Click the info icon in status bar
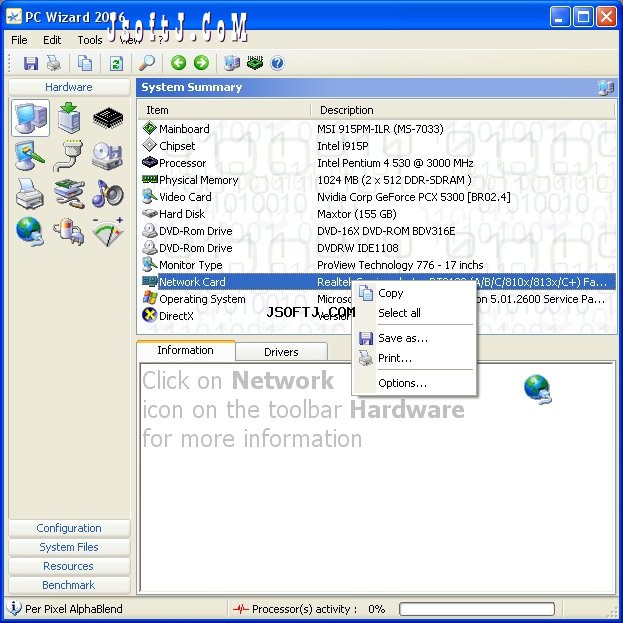The height and width of the screenshot is (623, 623). [x=14, y=608]
